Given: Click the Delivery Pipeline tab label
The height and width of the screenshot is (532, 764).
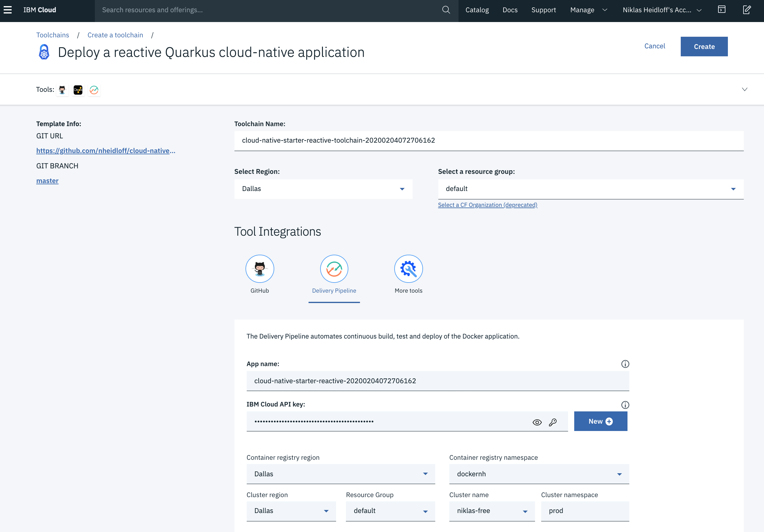Looking at the screenshot, I should coord(334,290).
